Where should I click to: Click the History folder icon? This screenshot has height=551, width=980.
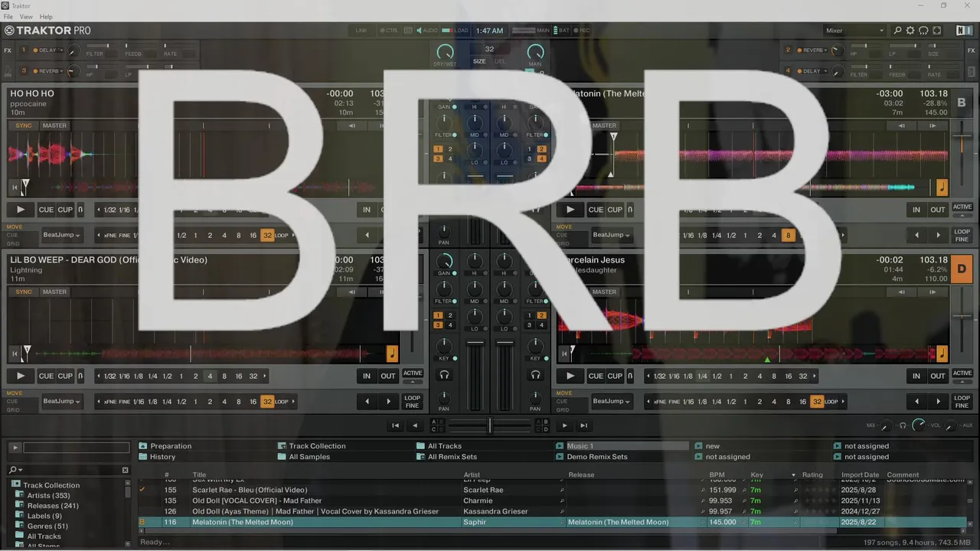(x=142, y=457)
